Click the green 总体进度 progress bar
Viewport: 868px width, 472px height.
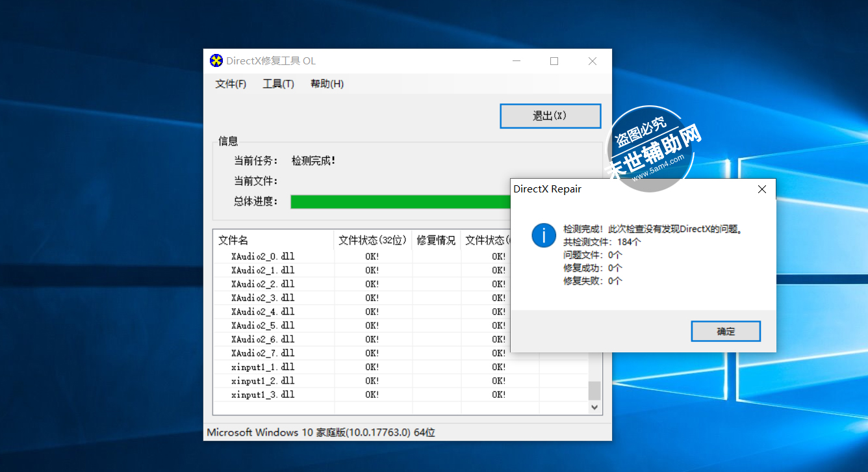400,202
